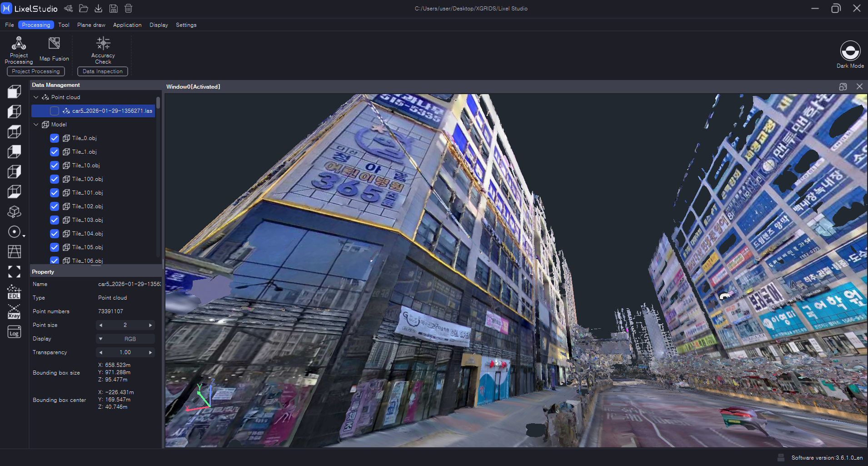Toggle Dark Mode icon
The image size is (868, 466).
coord(850,51)
